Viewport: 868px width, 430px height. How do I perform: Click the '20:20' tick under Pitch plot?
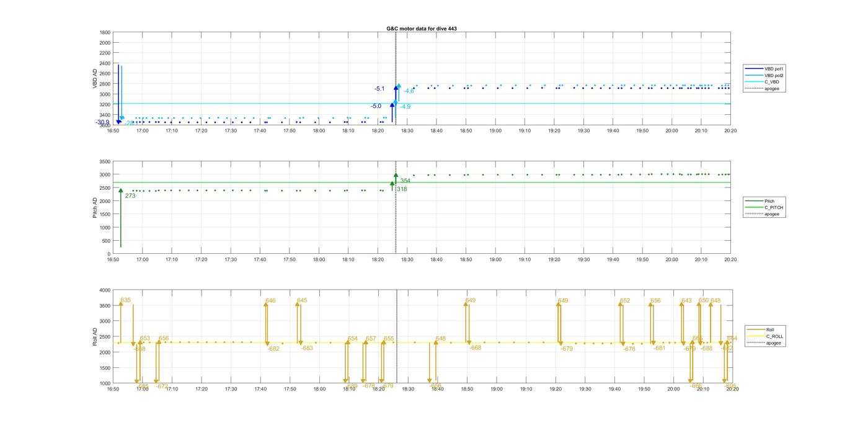click(731, 259)
